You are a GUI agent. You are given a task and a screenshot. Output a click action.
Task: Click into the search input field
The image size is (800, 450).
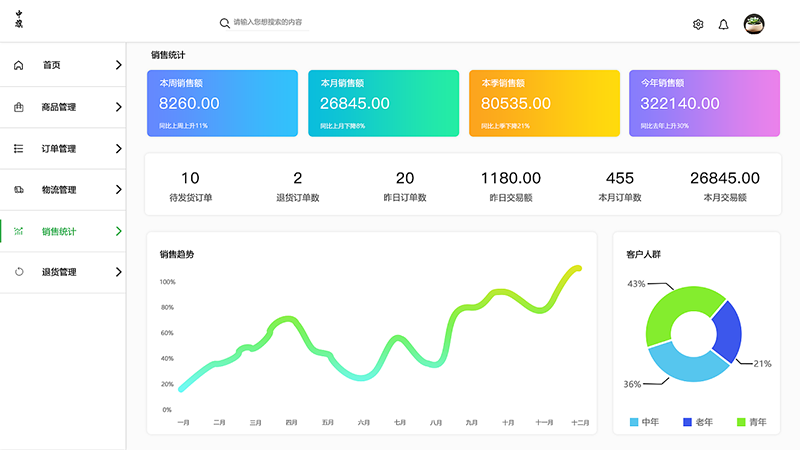coord(268,22)
